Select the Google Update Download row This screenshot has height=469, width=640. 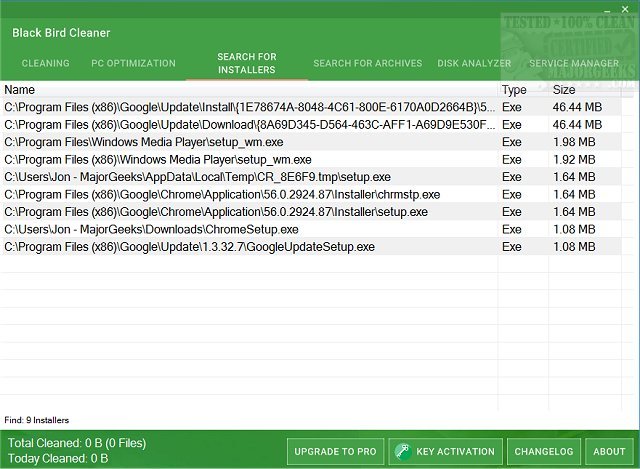[312, 125]
